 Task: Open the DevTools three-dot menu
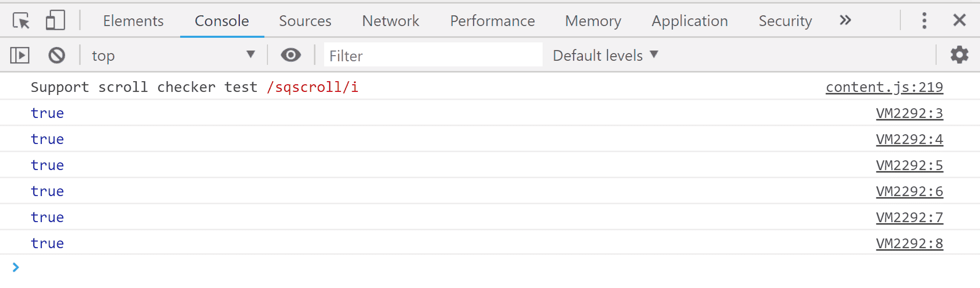click(x=924, y=20)
